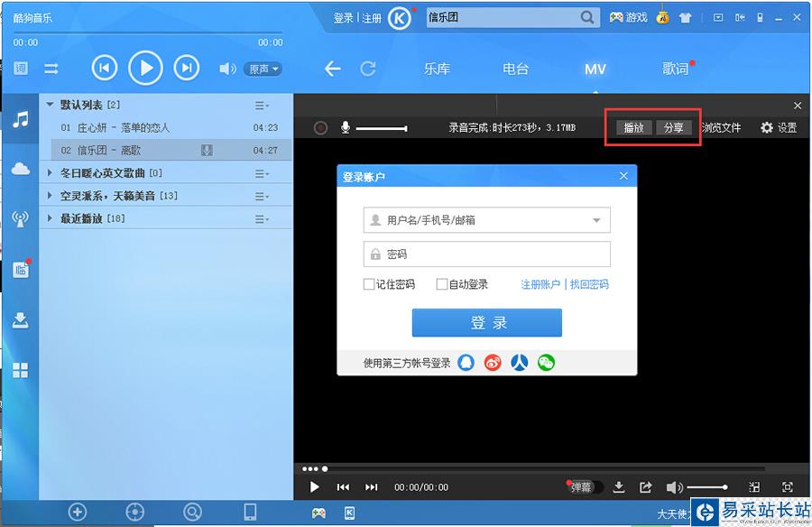The height and width of the screenshot is (527, 812).
Task: Expand the 最近播放 list
Action: (50, 218)
